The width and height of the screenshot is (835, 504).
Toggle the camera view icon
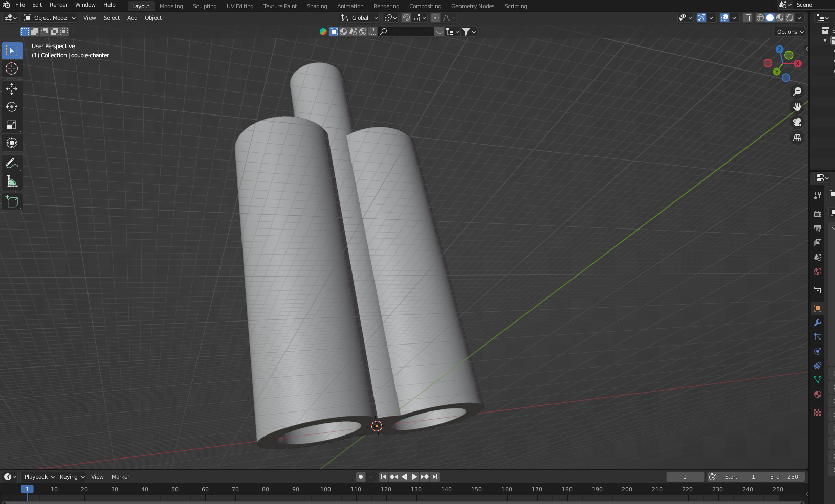(x=797, y=122)
